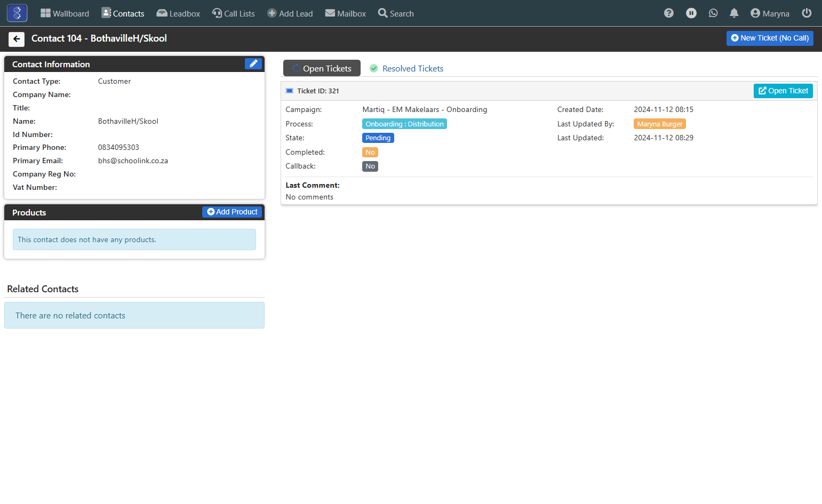Click the last updated time 2024-11-12 08:29

[x=664, y=138]
